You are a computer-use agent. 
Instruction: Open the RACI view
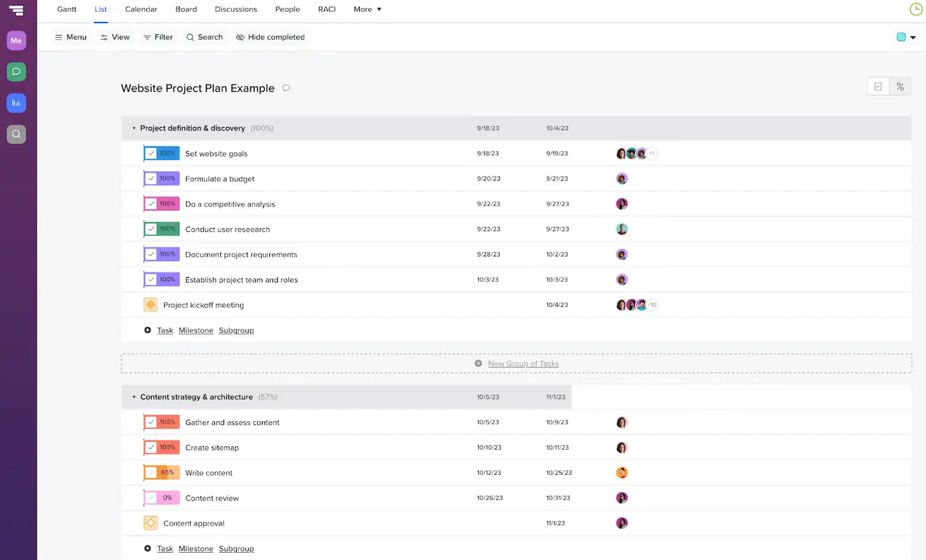327,9
